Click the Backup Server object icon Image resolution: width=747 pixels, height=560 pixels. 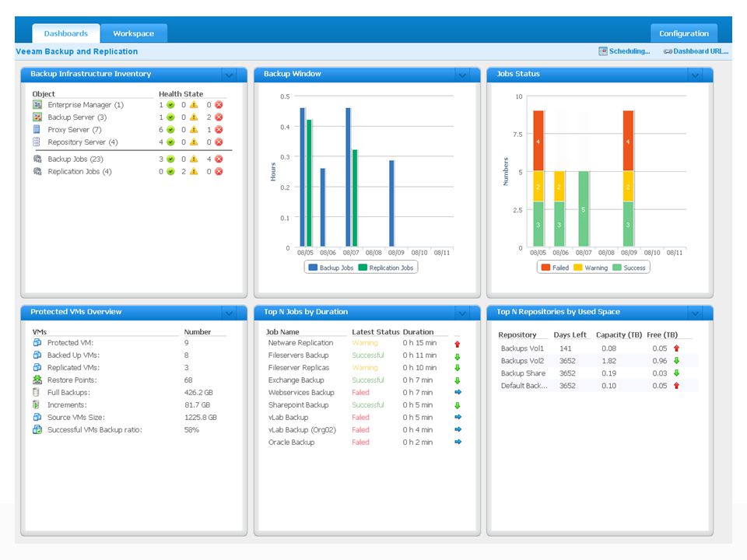(37, 117)
